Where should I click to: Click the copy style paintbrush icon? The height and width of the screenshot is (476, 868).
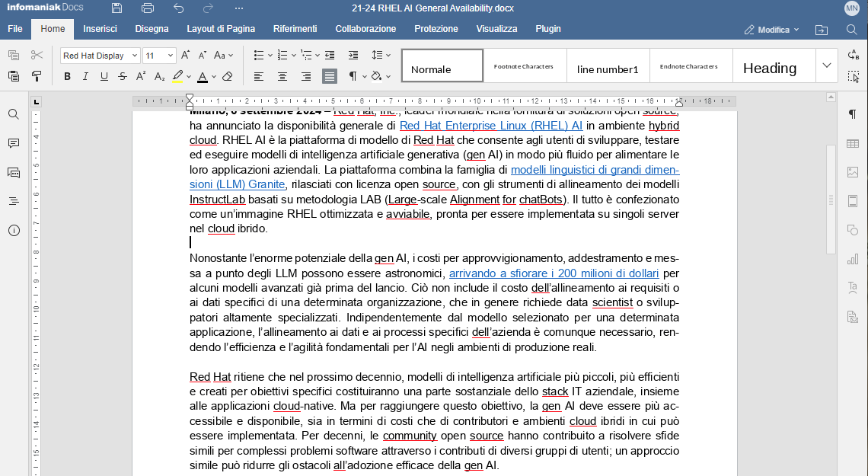pos(37,76)
